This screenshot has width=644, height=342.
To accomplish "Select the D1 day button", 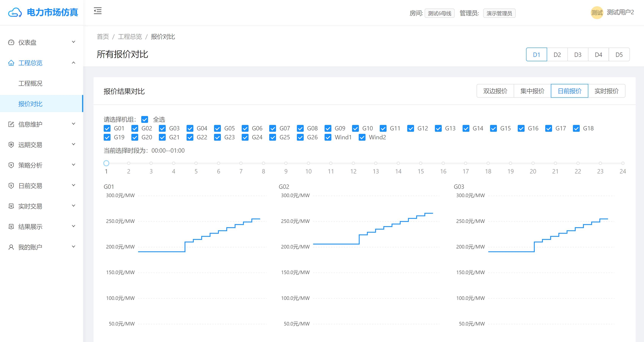I will pos(537,54).
